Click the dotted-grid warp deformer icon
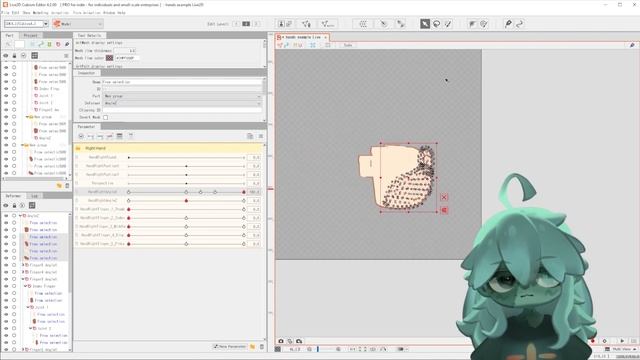 (363, 24)
